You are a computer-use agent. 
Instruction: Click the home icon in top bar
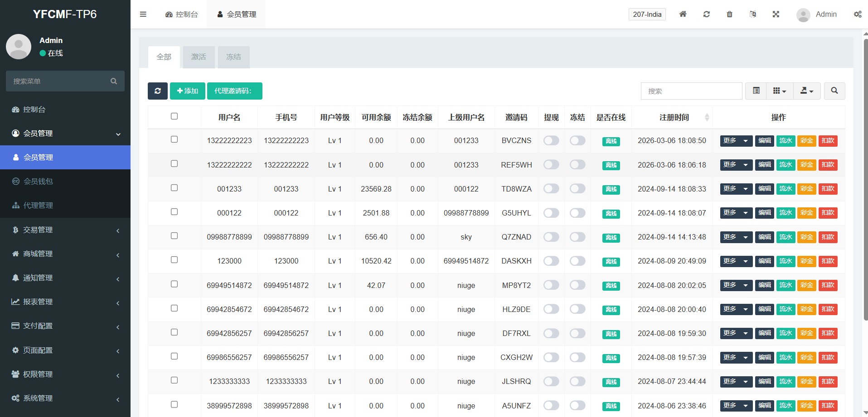(683, 14)
